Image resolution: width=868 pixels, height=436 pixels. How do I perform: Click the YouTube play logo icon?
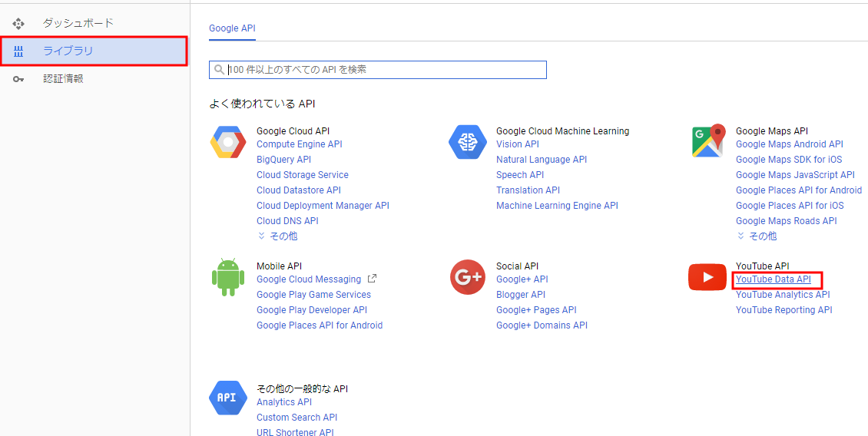707,277
